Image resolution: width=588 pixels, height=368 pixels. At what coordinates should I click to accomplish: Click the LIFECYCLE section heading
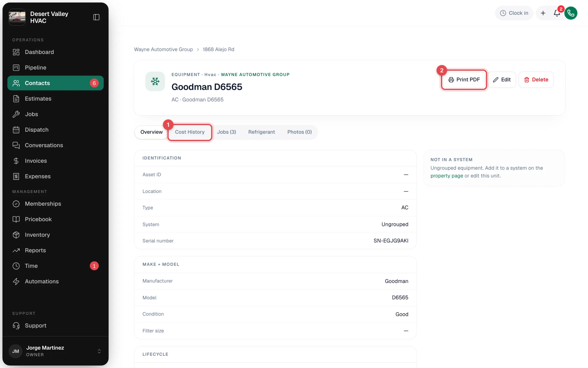tap(155, 354)
